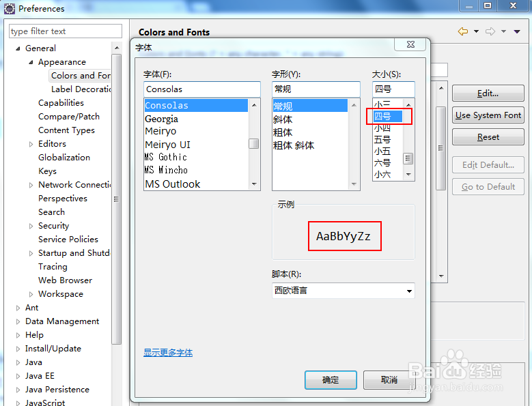532x406 pixels.
Task: Expand the Editors tree node
Action: tap(31, 144)
